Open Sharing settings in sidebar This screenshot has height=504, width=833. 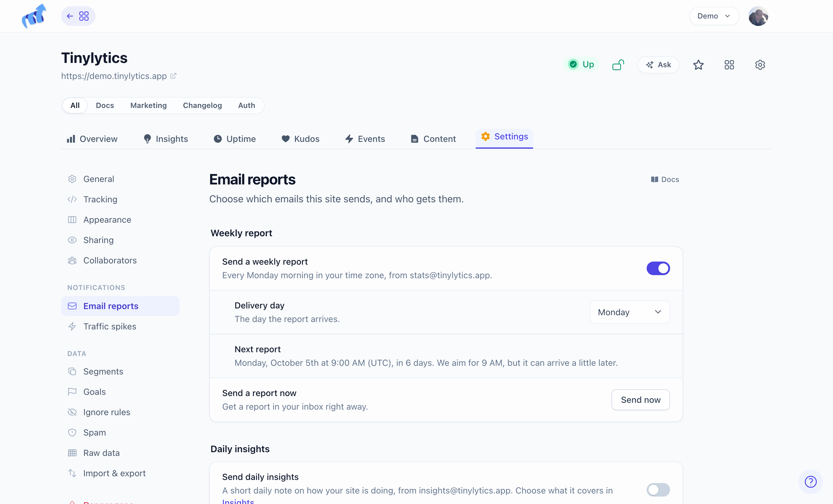pos(120,240)
